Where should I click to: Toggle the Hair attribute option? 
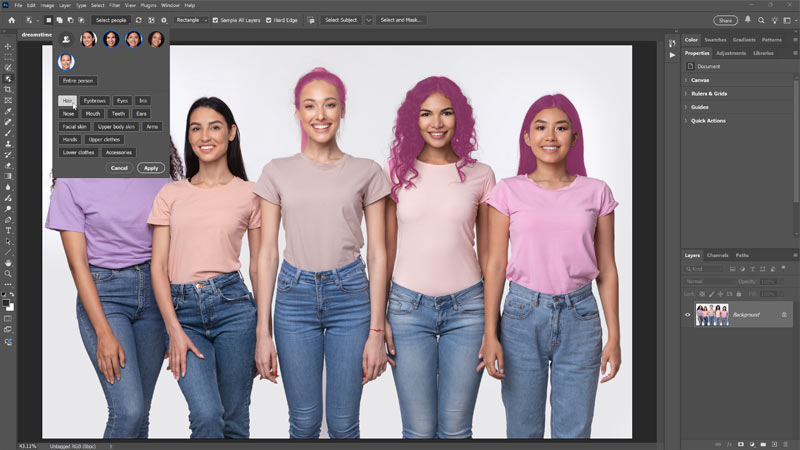tap(67, 101)
